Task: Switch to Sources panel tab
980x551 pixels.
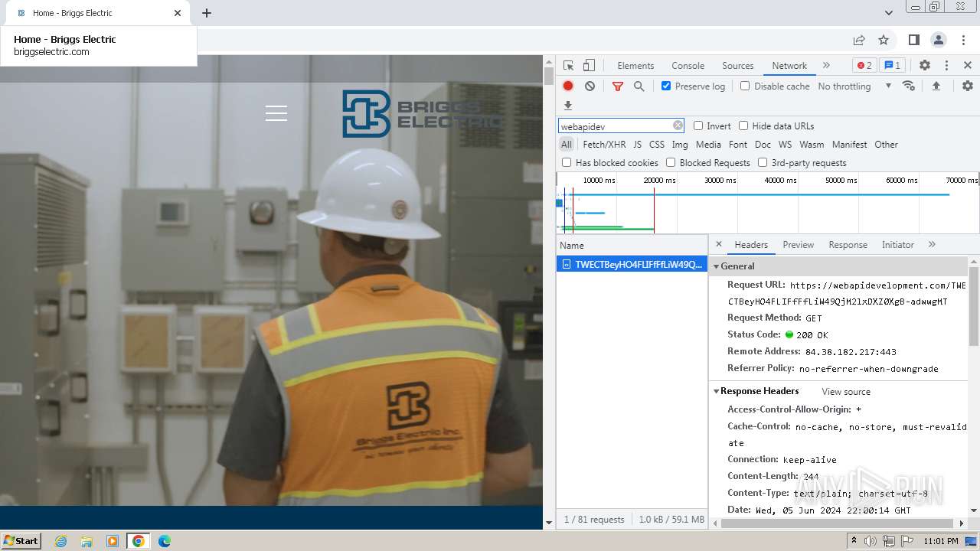Action: tap(738, 66)
